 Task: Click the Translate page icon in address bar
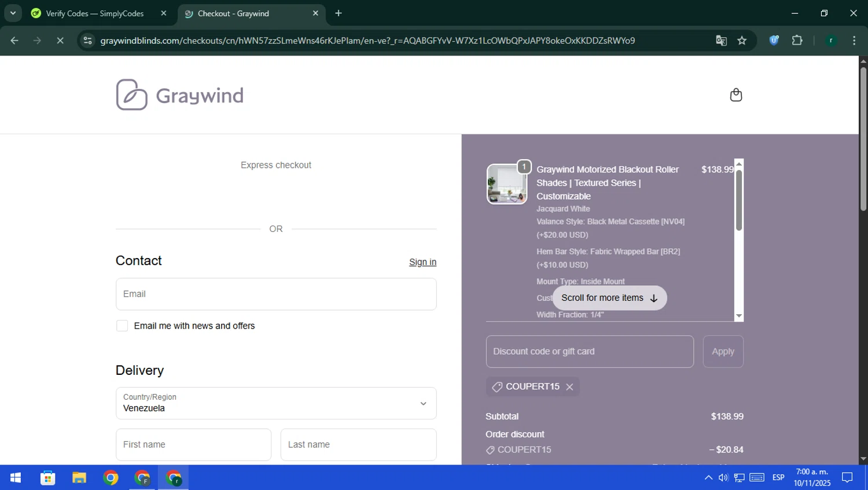pos(721,40)
